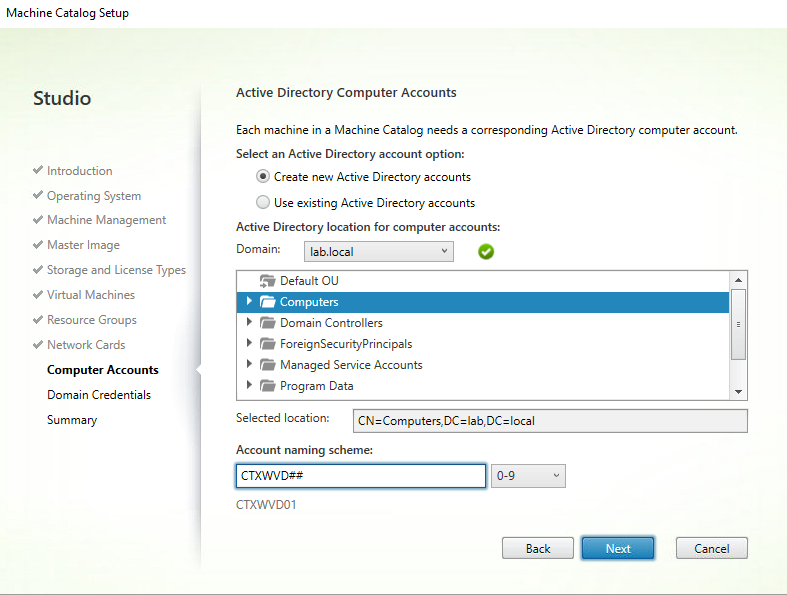Screen dimensions: 787x595
Task: Click the Account naming scheme text box
Action: (x=361, y=476)
